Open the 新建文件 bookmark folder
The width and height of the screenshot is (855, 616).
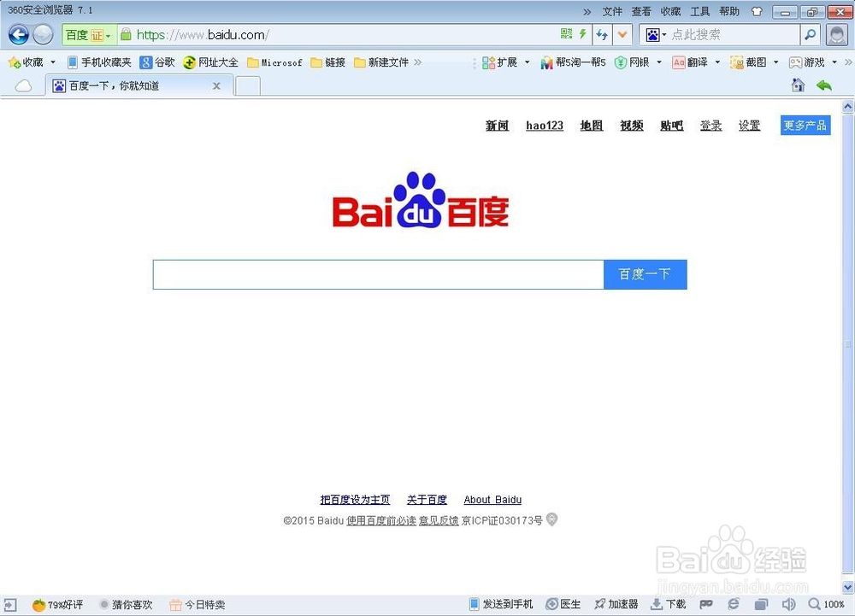tap(381, 62)
